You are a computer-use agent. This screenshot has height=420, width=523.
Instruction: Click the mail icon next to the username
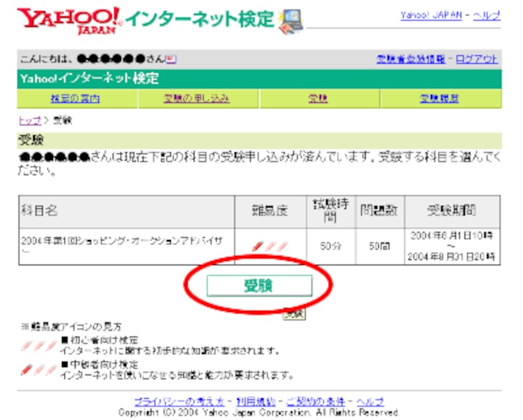pyautogui.click(x=171, y=59)
